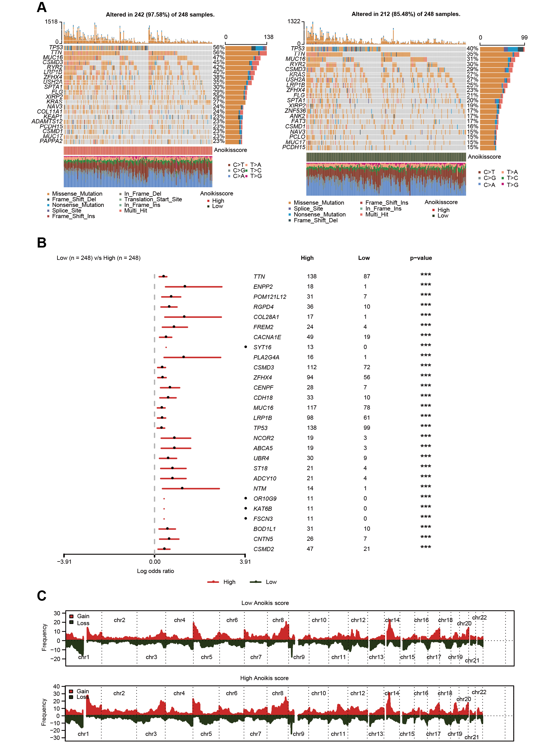
Task: Click the black dot next to FSCN3
Action: click(x=246, y=518)
